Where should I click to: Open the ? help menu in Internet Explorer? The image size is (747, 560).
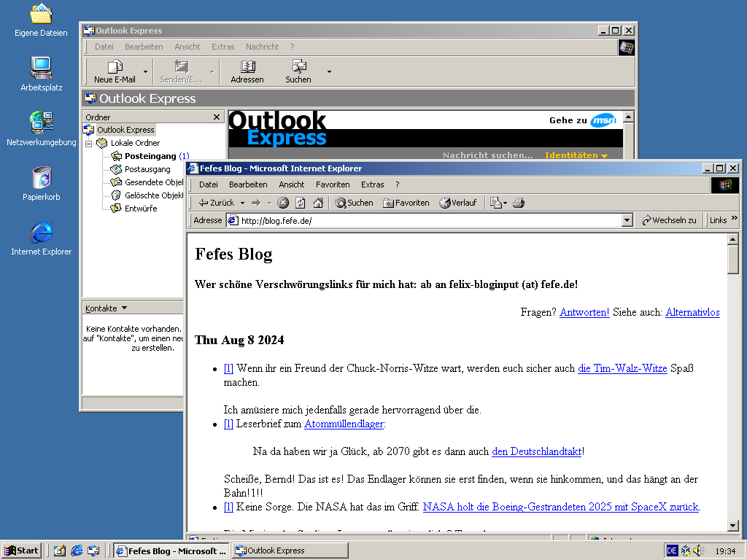(398, 184)
